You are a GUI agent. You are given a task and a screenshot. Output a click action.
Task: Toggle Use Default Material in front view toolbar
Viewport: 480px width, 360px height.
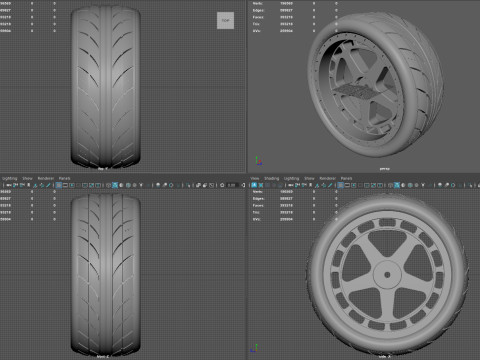pyautogui.click(x=121, y=185)
